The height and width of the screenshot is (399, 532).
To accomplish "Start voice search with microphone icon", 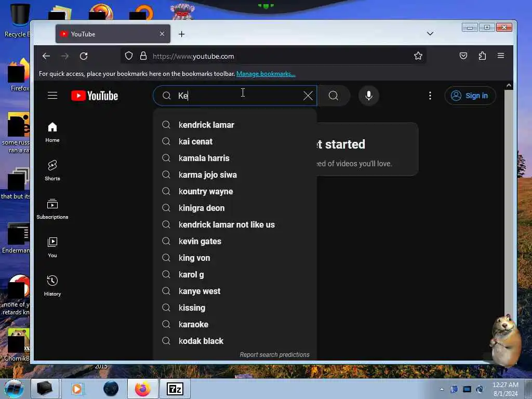I will point(369,96).
